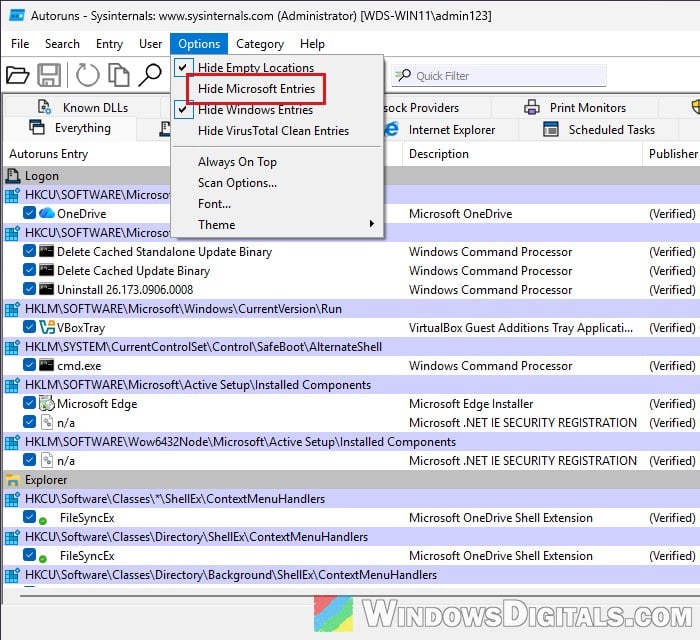
Task: Select the VirtualBox Guest Additions Tray description
Action: pyautogui.click(x=521, y=328)
